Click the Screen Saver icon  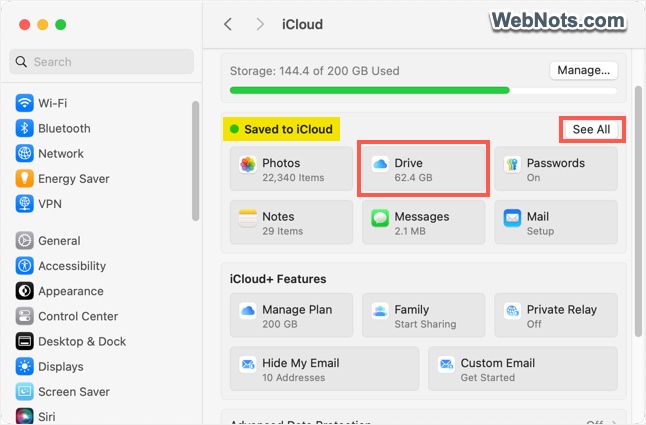[x=24, y=391]
